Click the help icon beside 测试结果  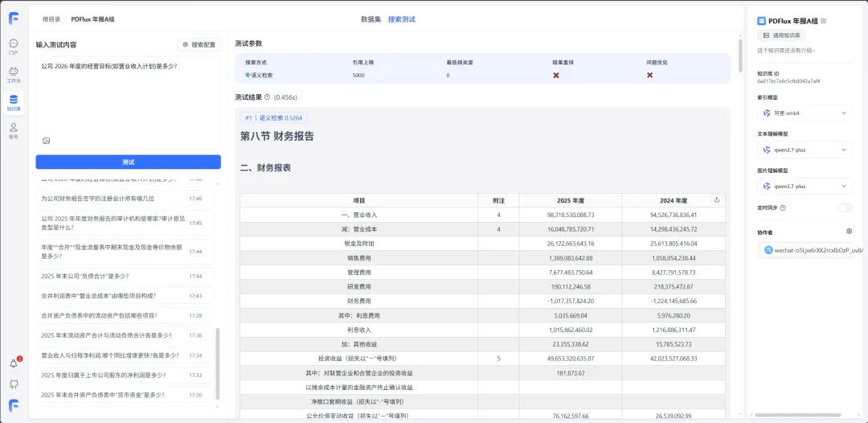pyautogui.click(x=267, y=97)
